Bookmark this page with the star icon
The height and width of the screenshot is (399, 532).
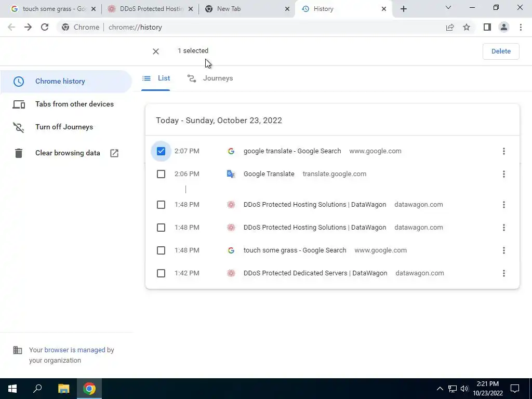tap(467, 27)
